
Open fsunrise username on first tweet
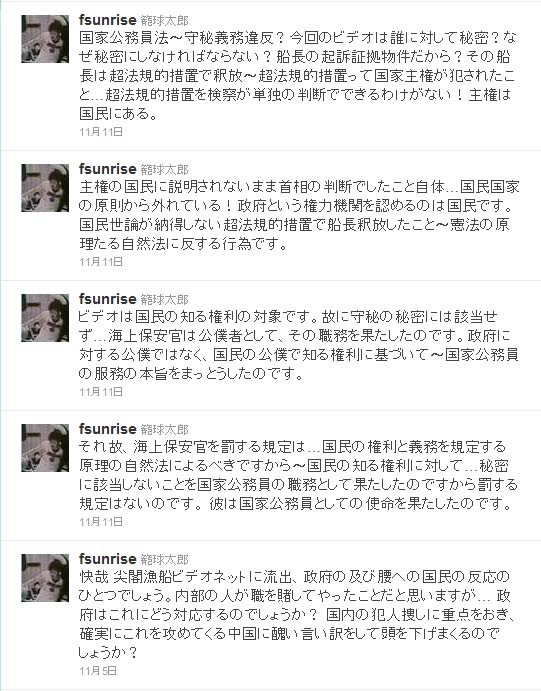[107, 20]
